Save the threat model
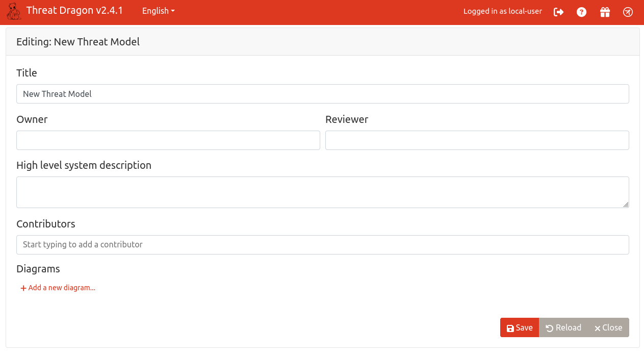Image resolution: width=644 pixels, height=355 pixels. coord(519,327)
